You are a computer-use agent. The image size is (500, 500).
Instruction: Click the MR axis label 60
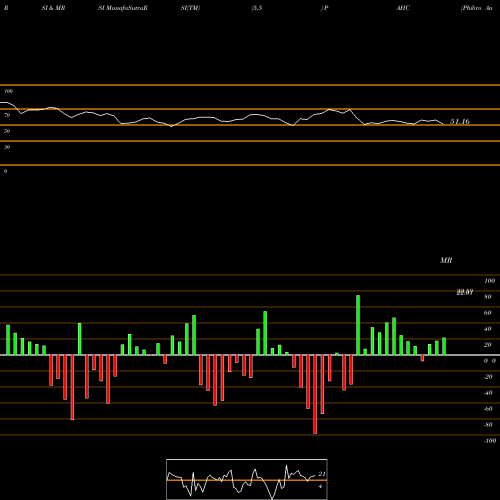[x=488, y=313]
